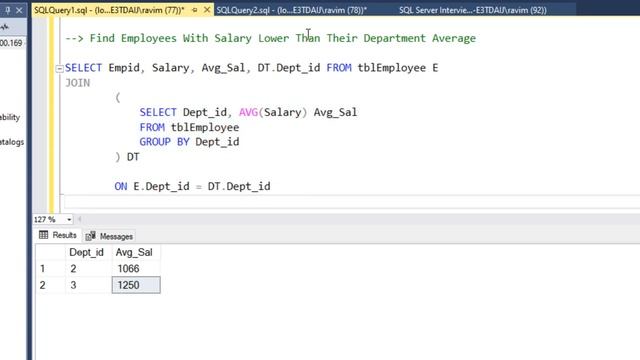Switch to the SQLQuery1.sql tab

(x=109, y=10)
